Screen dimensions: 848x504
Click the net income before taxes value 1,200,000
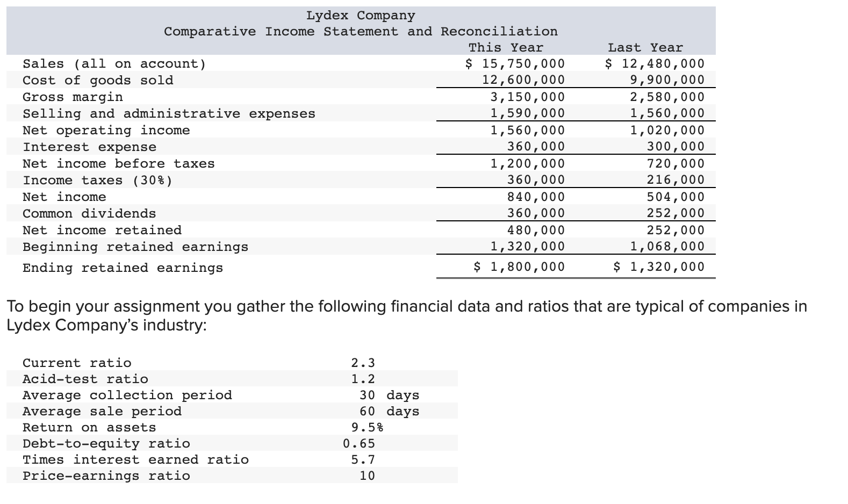528,163
